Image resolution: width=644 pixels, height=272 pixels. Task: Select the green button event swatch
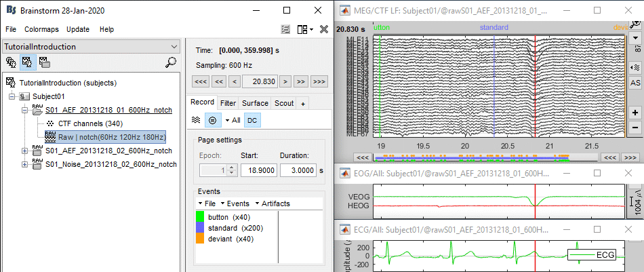tap(200, 217)
